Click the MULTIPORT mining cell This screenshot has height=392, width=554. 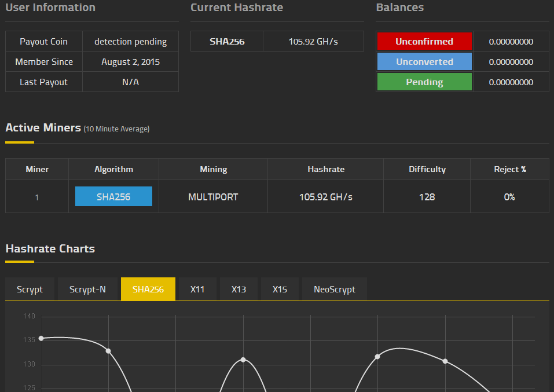(214, 197)
